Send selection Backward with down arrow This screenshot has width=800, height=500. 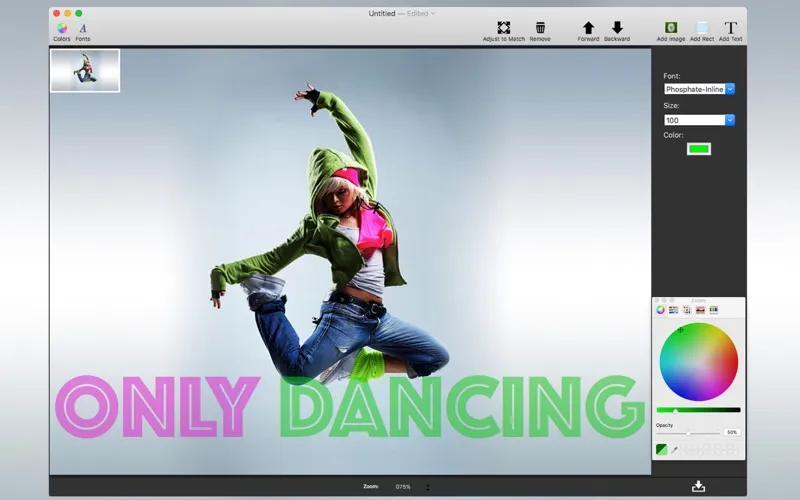[x=617, y=28]
